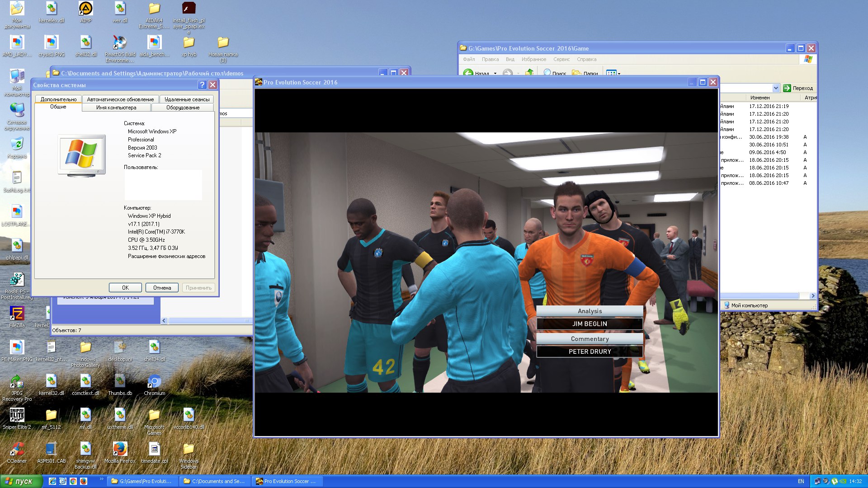This screenshot has width=868, height=488.
Task: Expand the views button dropdown arrow
Action: pyautogui.click(x=619, y=73)
